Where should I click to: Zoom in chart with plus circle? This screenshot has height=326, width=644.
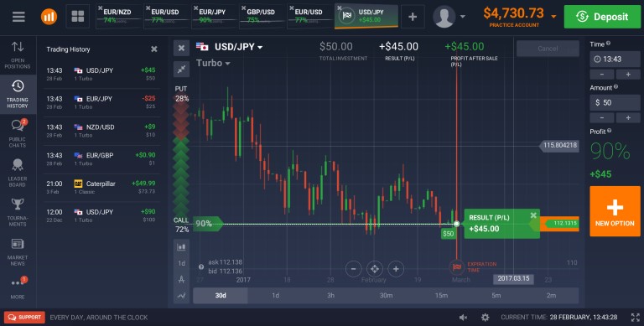[396, 269]
